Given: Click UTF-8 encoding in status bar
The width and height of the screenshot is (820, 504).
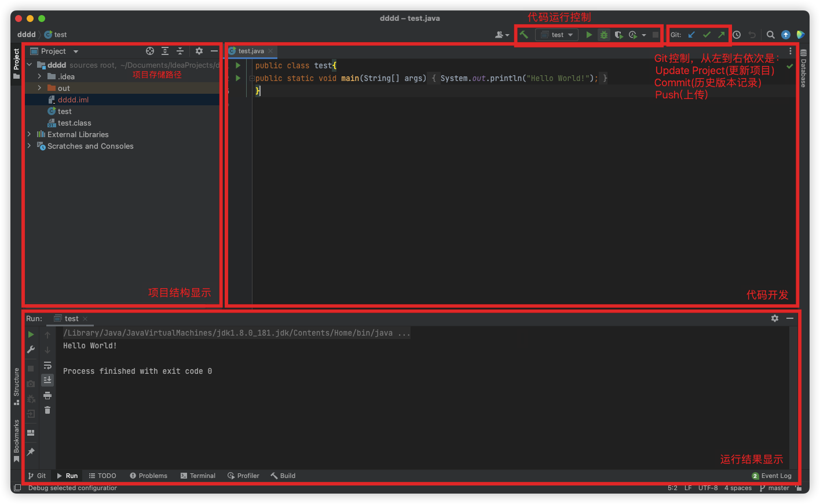Looking at the screenshot, I should click(708, 488).
